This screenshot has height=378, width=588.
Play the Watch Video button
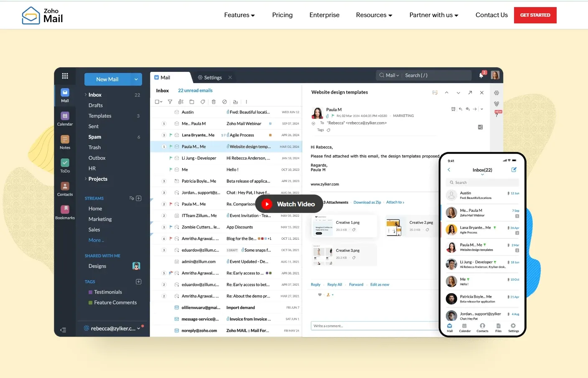pos(289,204)
